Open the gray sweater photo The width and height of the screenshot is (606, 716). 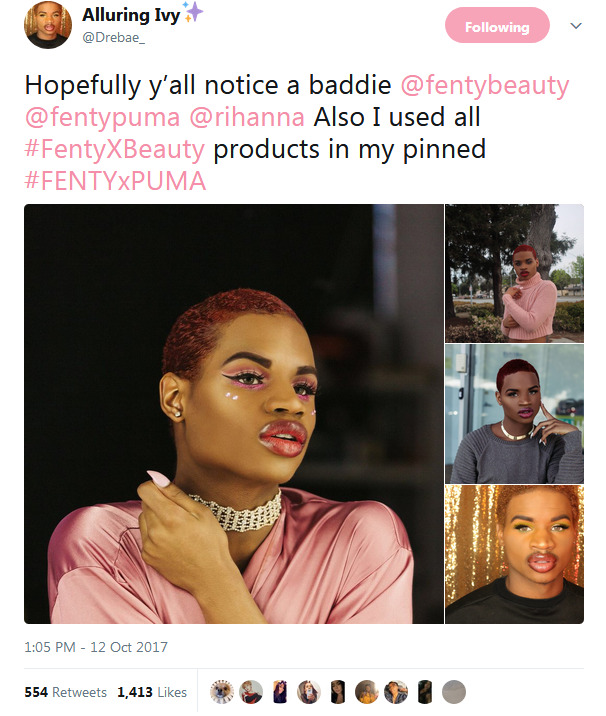pos(515,414)
